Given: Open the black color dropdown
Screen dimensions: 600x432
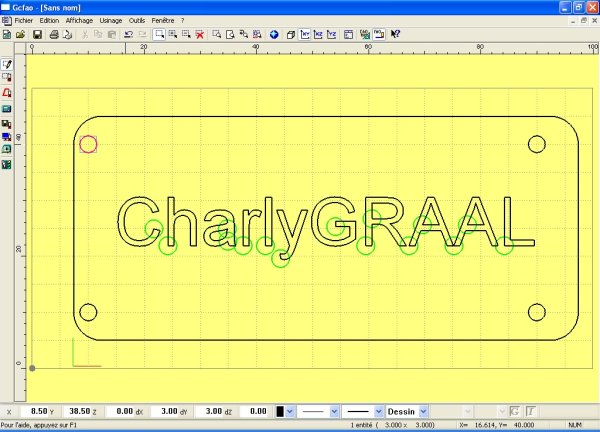Looking at the screenshot, I should [x=290, y=412].
